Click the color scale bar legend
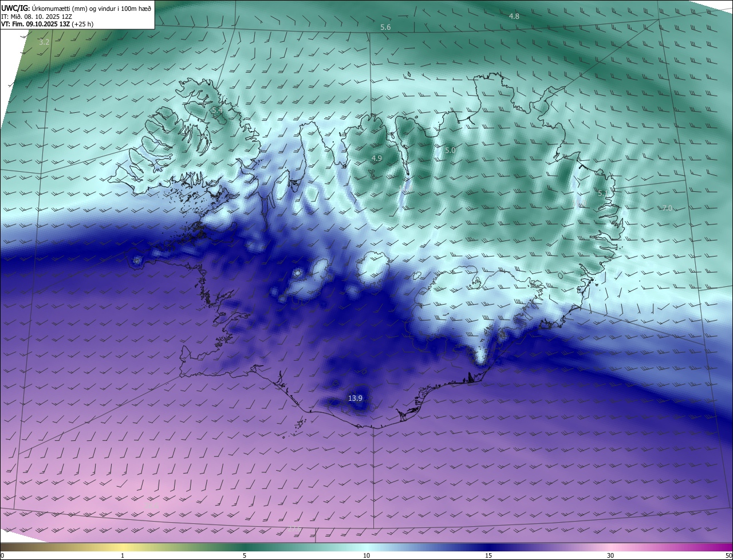 coord(366,547)
